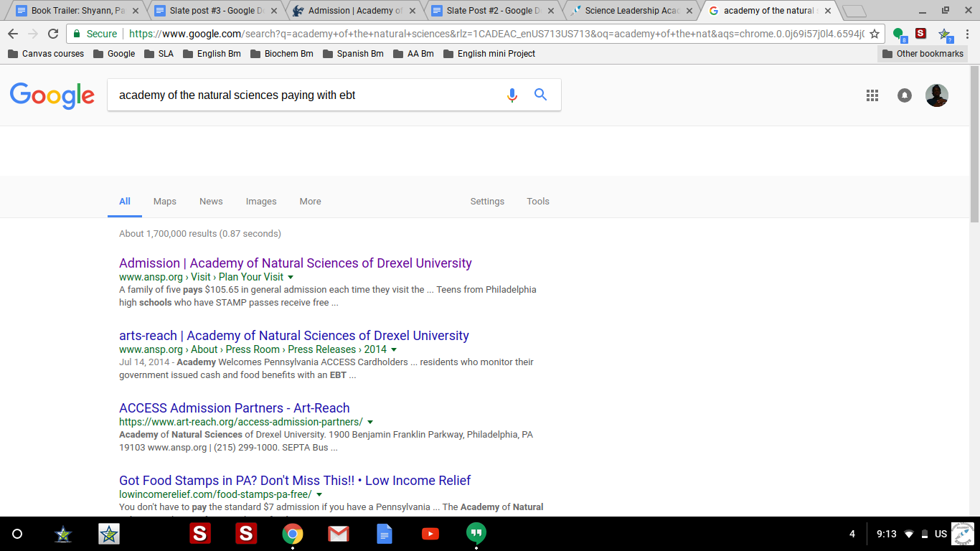Open ACCESS Admission Partners - Art-Reach result
Viewport: 980px width, 551px height.
pos(235,408)
